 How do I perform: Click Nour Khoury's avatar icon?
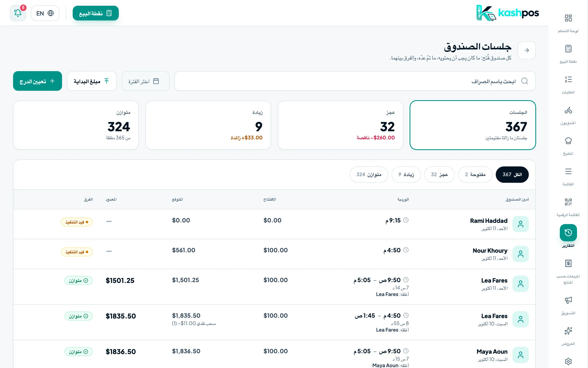520,254
